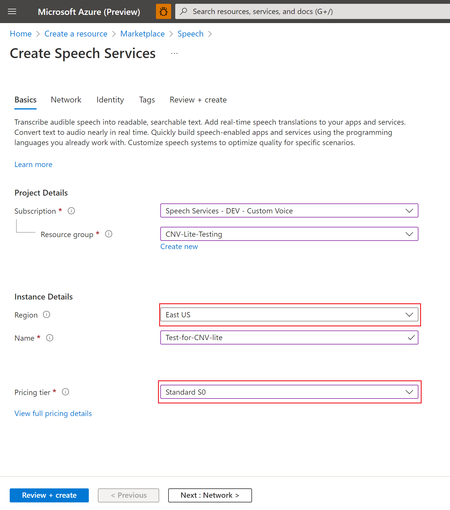Viewport: 450px width, 510px height.
Task: Click the Project Details heading
Action: coord(41,193)
